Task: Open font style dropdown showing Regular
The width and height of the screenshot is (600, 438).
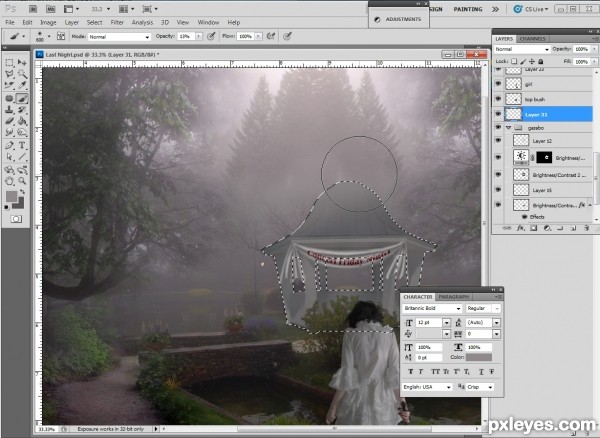Action: pyautogui.click(x=483, y=308)
